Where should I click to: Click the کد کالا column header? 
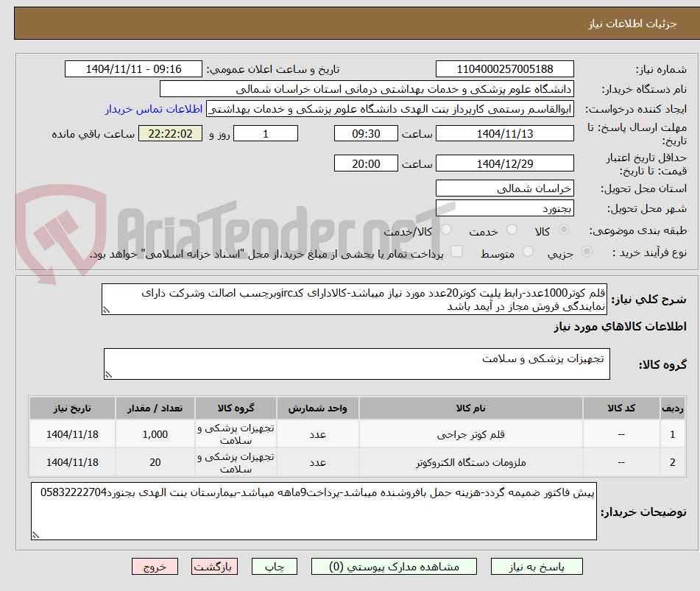(x=621, y=408)
